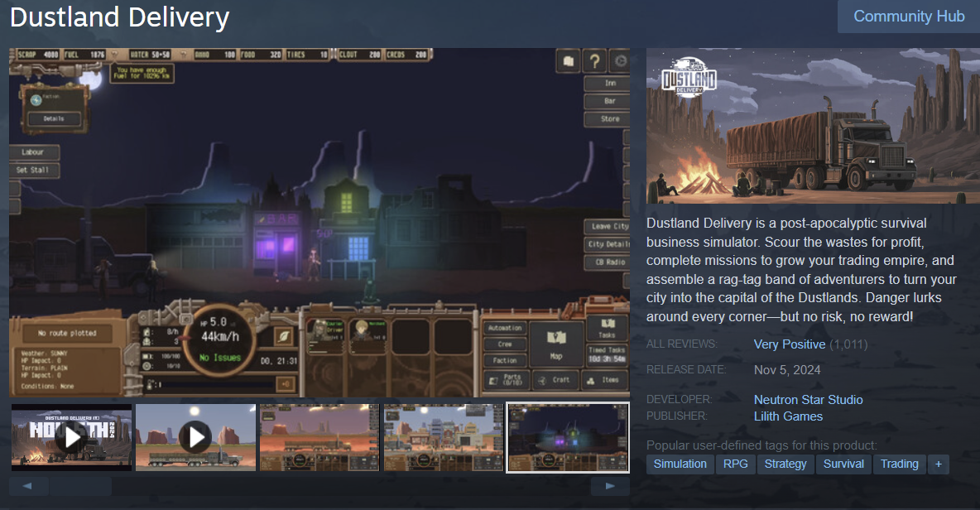Open developer Neutron Star Studio link

pos(808,399)
